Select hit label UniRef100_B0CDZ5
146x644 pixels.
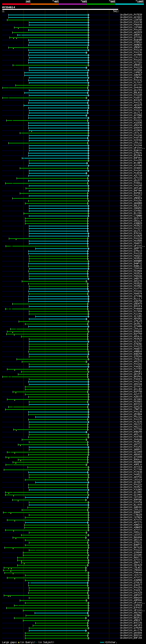coord(131,100)
